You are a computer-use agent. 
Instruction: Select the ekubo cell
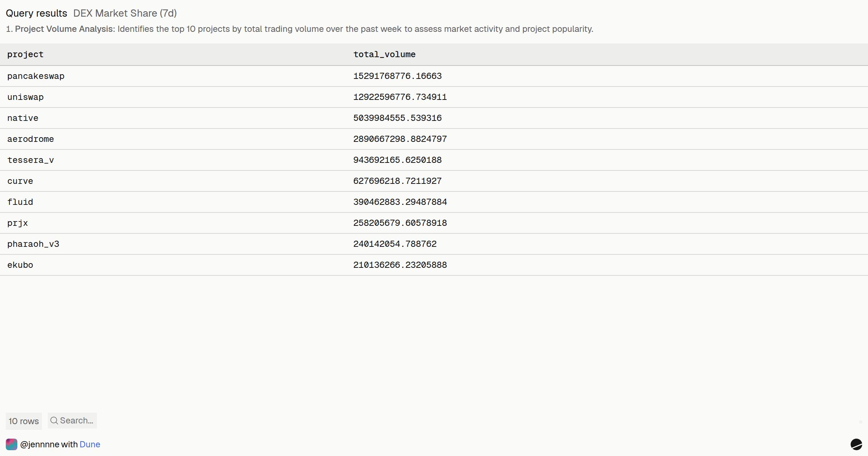(x=20, y=265)
